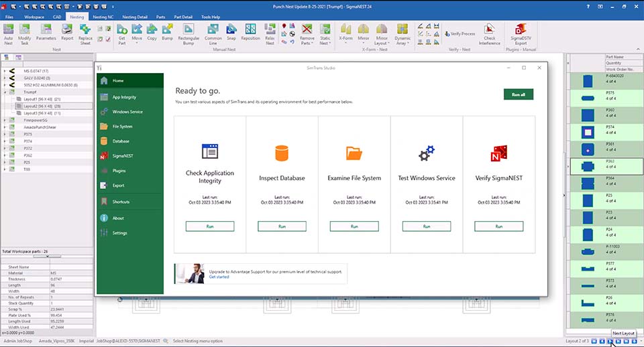Viewport: 644px width, 347px height.
Task: Expand the MS 0.0747 tree node
Action: [5, 70]
